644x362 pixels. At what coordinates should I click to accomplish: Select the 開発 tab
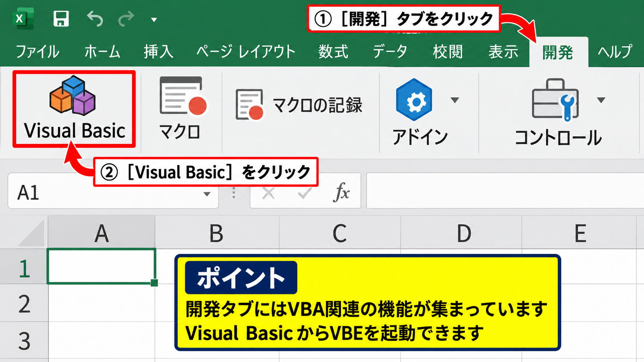558,52
